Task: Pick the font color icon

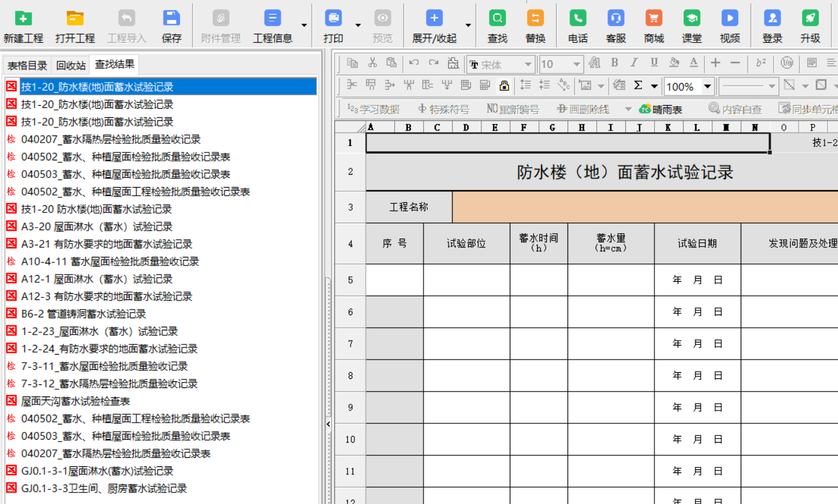Action: [693, 63]
